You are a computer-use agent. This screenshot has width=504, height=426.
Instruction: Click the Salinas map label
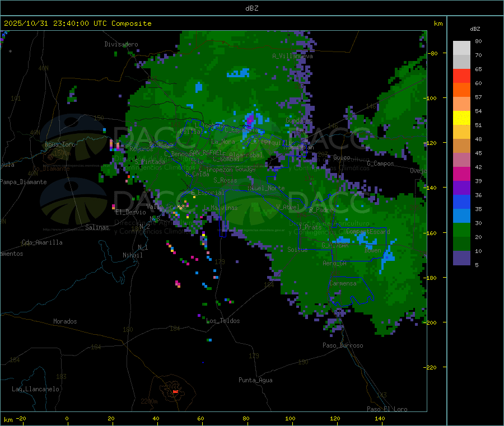[x=97, y=227]
